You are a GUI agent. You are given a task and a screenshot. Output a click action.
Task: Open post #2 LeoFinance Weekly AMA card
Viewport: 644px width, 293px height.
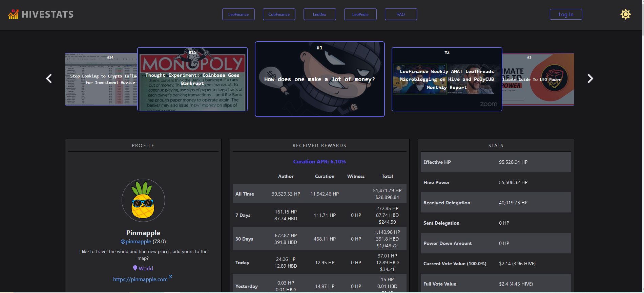click(447, 79)
